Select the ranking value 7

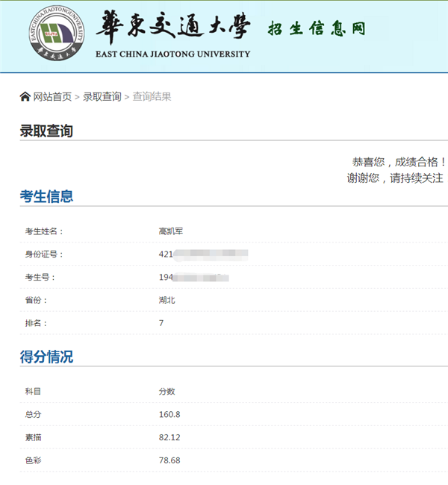[x=161, y=323]
